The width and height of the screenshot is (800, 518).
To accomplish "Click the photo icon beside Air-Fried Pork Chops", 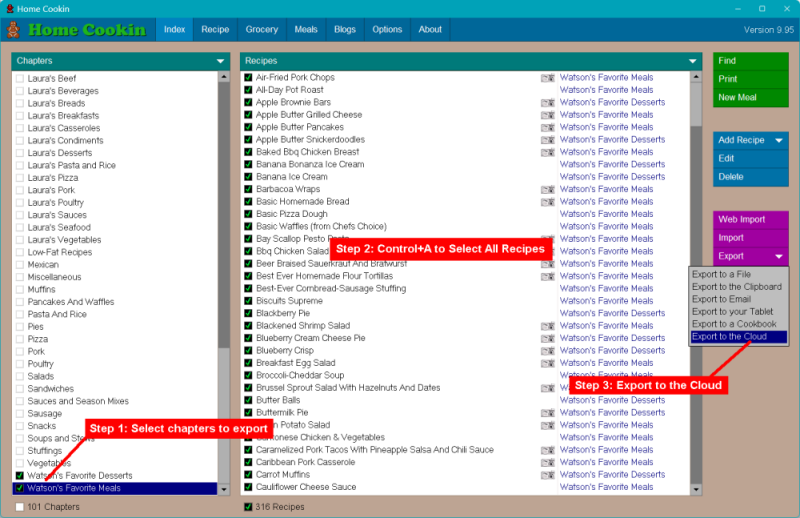I will [547, 78].
